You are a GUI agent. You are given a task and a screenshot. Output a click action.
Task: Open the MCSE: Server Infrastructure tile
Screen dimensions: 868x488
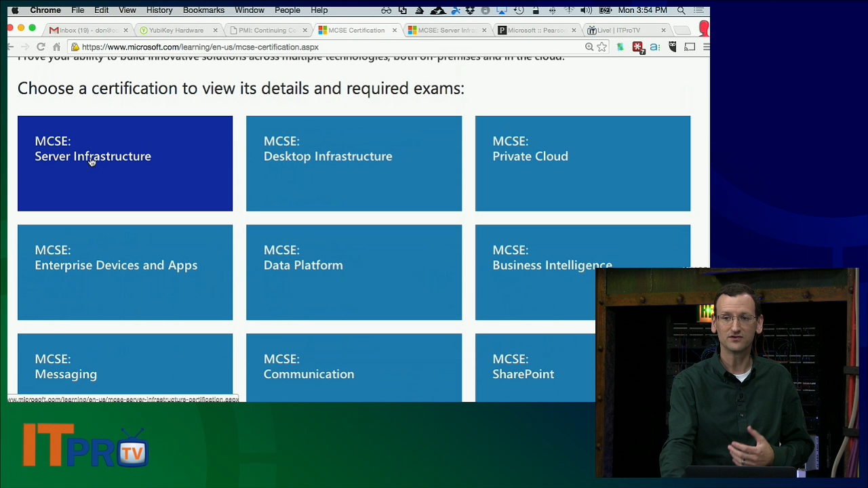coord(125,163)
